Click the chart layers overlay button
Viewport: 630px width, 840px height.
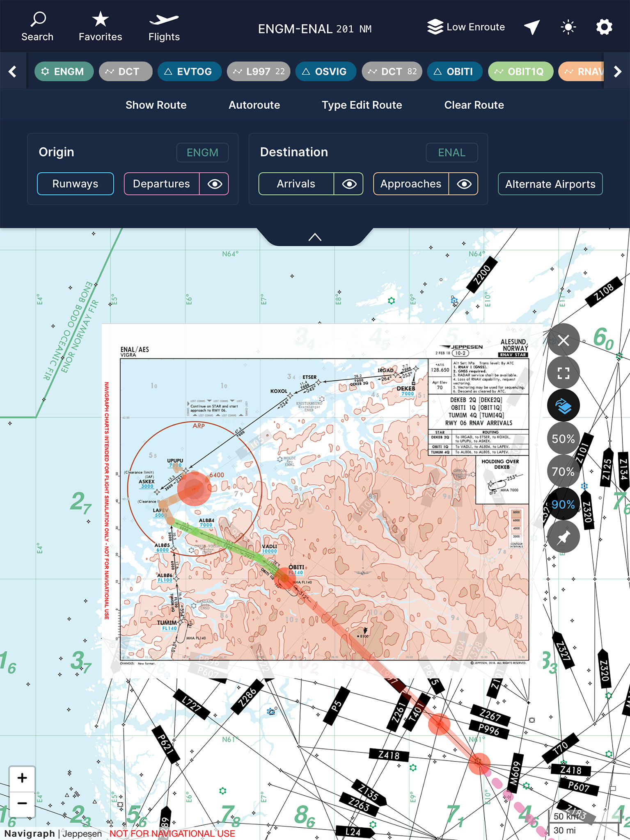563,406
